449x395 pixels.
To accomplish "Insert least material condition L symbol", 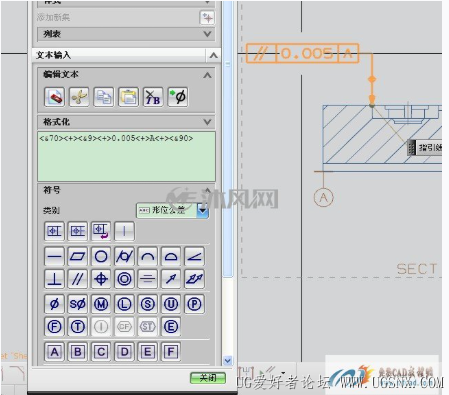I will (124, 304).
